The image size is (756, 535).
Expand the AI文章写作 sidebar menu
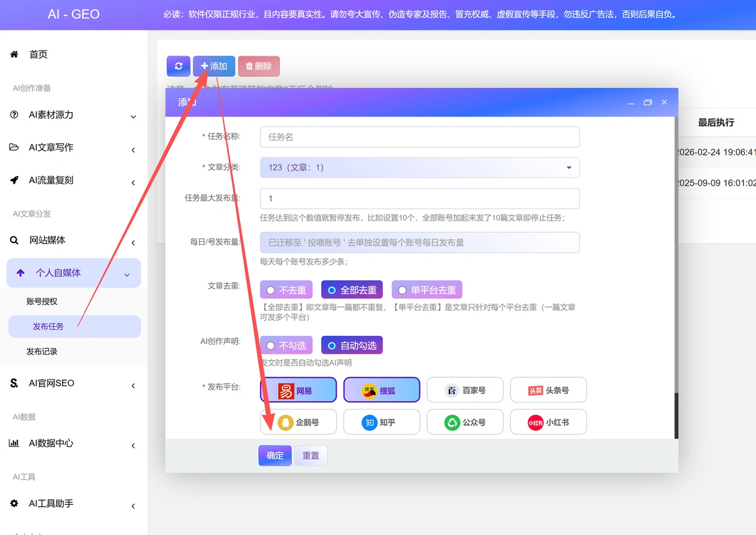74,148
